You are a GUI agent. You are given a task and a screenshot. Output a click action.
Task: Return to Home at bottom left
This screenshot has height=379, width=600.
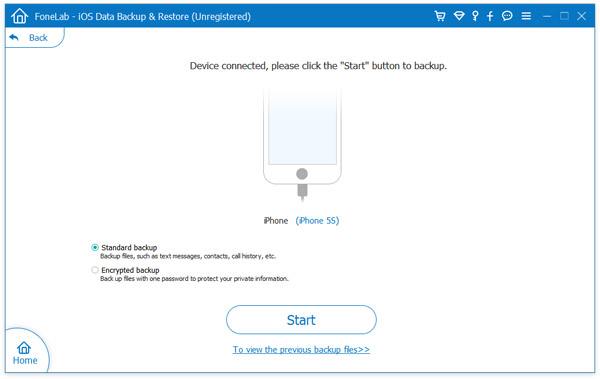pos(25,353)
